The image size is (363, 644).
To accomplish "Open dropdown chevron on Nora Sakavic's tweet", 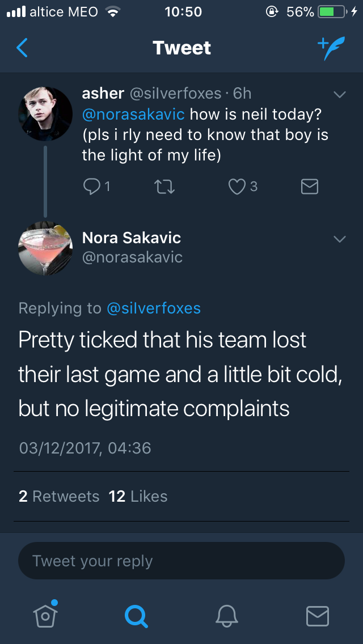I will coord(339,239).
